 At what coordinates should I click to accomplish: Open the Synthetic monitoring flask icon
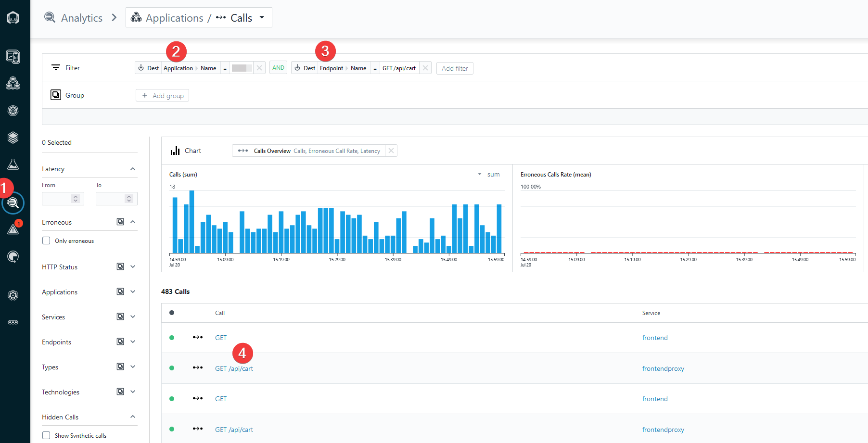click(x=13, y=164)
